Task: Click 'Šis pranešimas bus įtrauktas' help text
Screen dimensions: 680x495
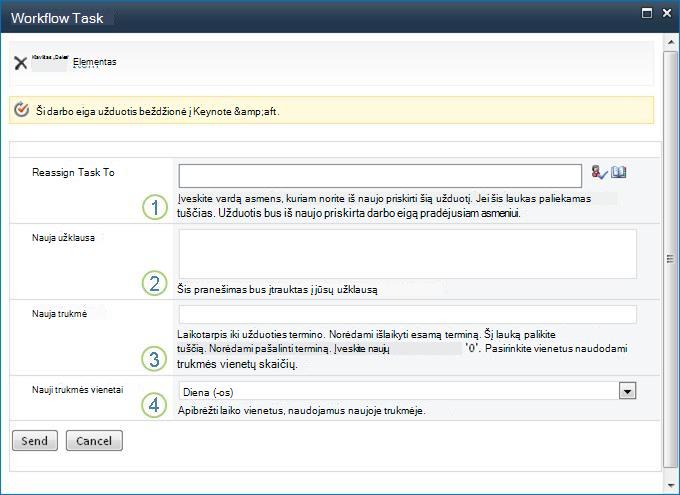Action: click(x=278, y=289)
